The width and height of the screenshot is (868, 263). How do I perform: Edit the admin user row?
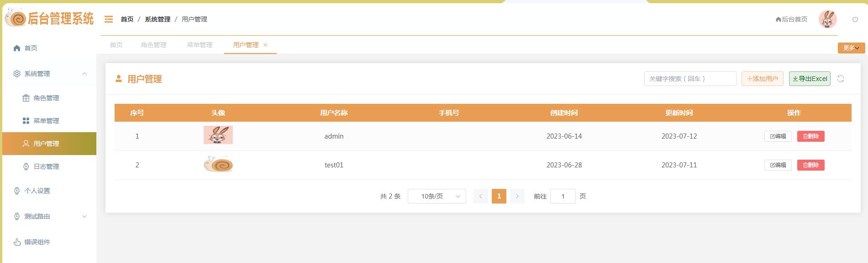click(x=778, y=136)
